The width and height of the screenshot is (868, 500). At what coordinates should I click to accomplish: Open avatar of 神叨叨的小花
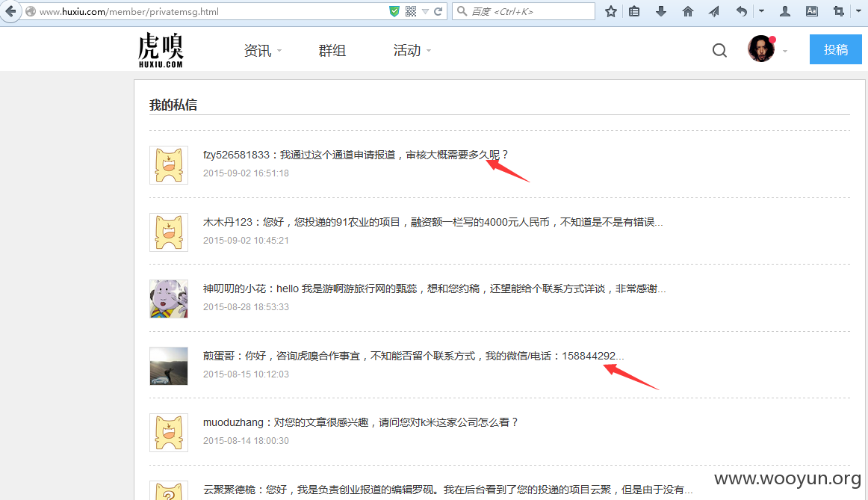point(169,299)
